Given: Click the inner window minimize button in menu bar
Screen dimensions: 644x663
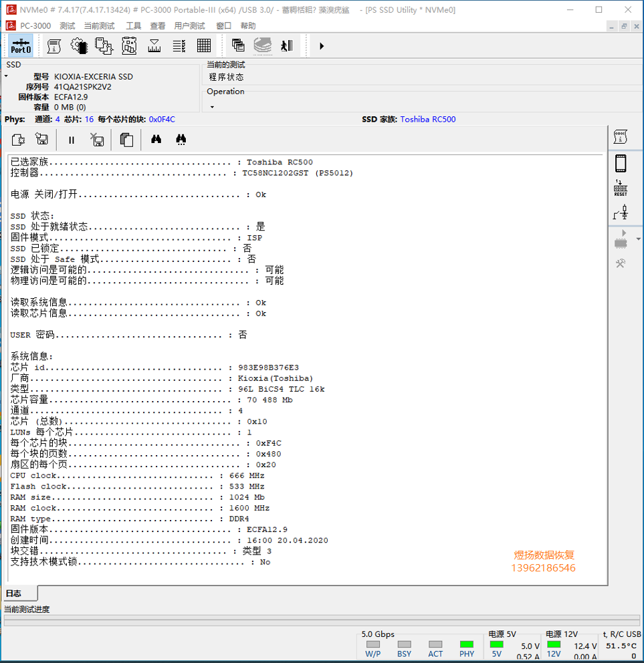Looking at the screenshot, I should [x=611, y=26].
